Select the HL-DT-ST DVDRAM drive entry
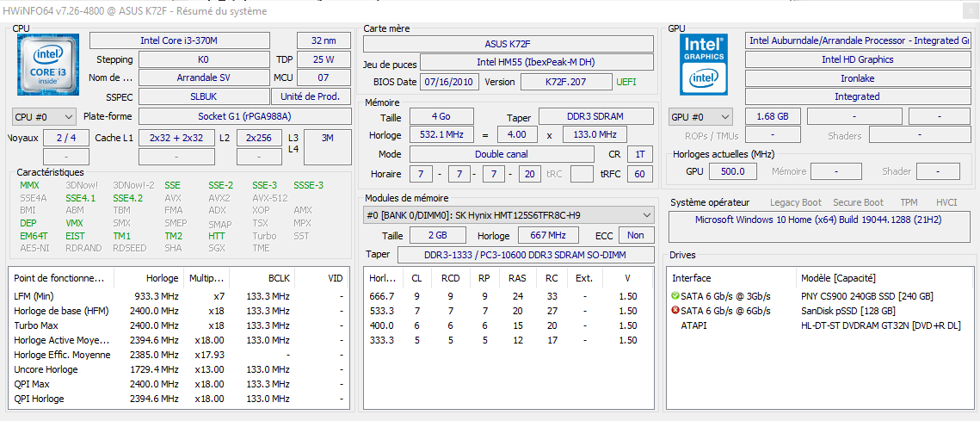980x421 pixels. tap(880, 325)
